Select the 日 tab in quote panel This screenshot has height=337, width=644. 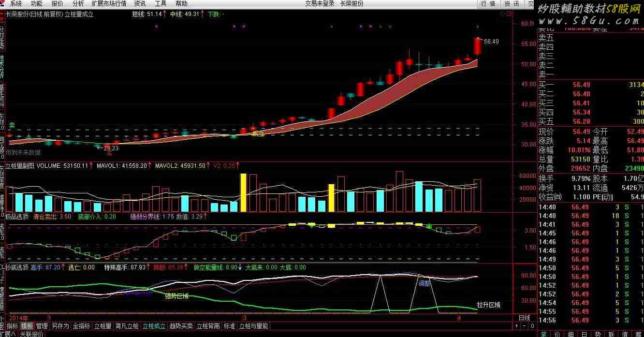(585, 334)
